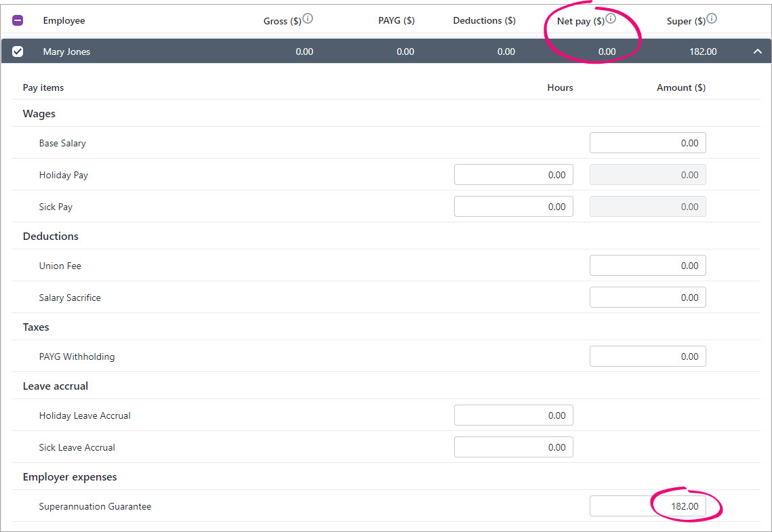The height and width of the screenshot is (532, 772).
Task: Click the Employee column header
Action: (x=64, y=20)
